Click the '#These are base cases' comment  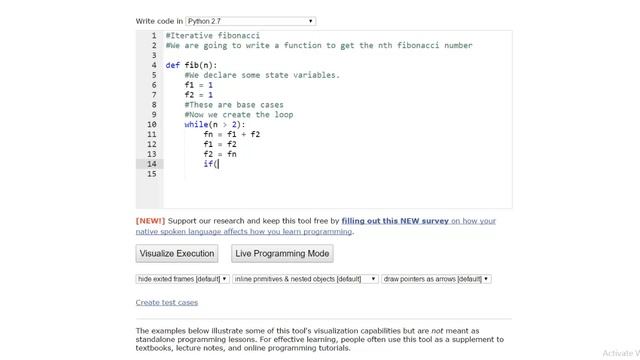[x=234, y=105]
